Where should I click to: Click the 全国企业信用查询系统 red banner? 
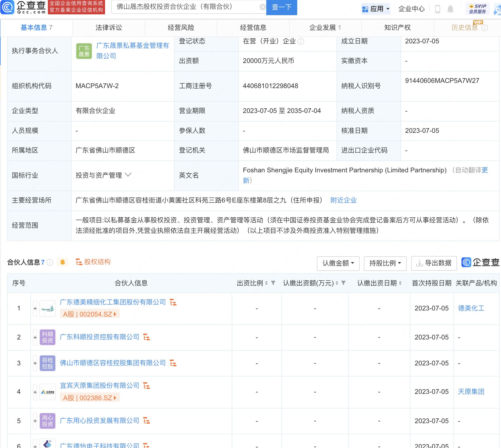point(76,7)
